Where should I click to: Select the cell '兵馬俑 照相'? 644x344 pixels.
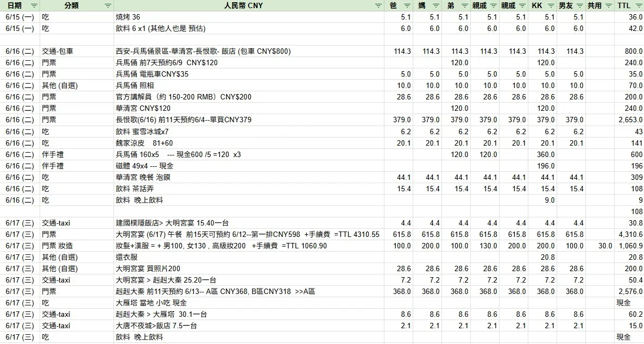[x=249, y=85]
